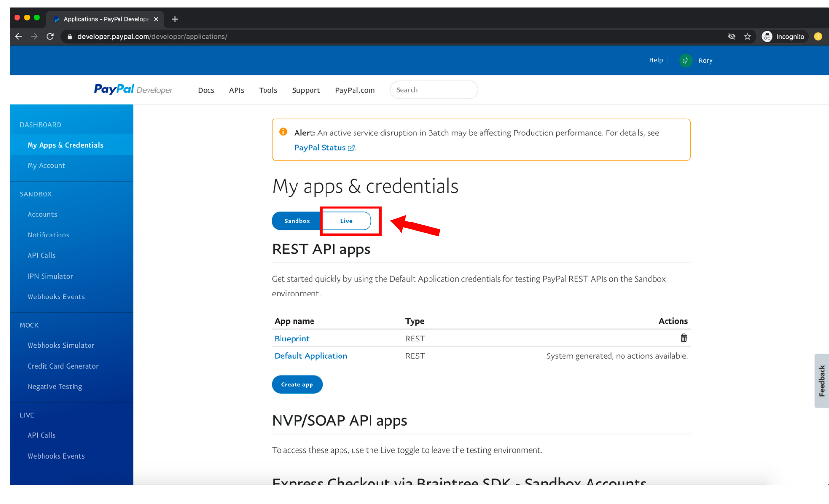This screenshot has height=504, width=829.
Task: Click the Create app button
Action: click(x=297, y=385)
